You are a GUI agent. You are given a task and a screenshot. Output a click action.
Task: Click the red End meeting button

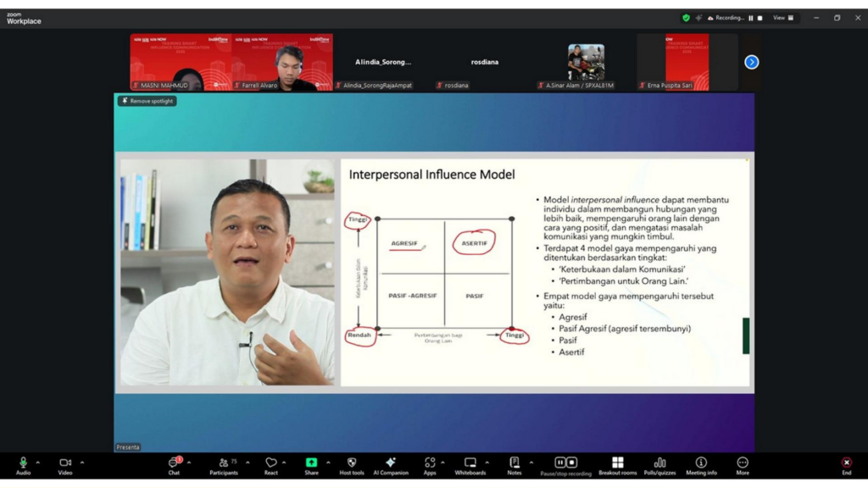point(847,466)
